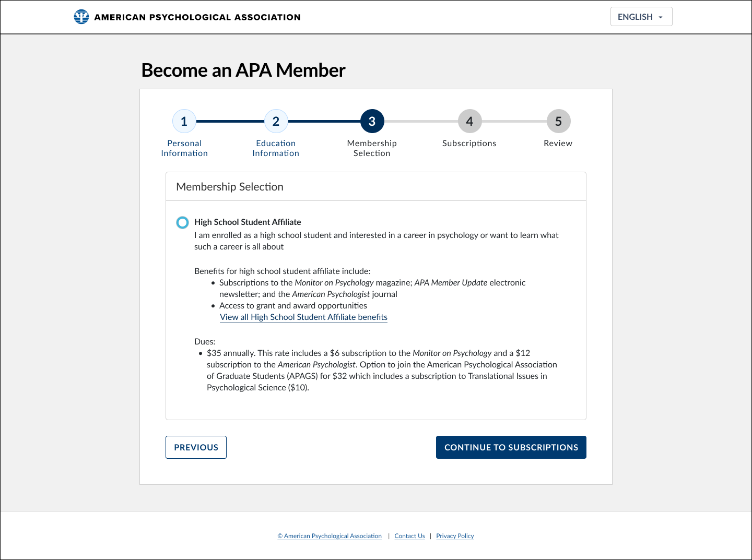Click the Review step label
Screen dimensions: 752x560
click(x=558, y=143)
